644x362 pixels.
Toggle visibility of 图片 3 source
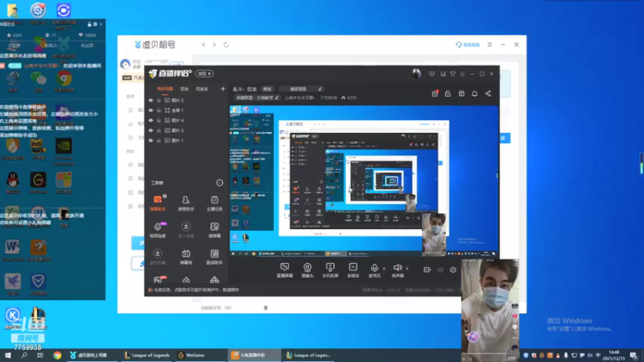click(151, 130)
